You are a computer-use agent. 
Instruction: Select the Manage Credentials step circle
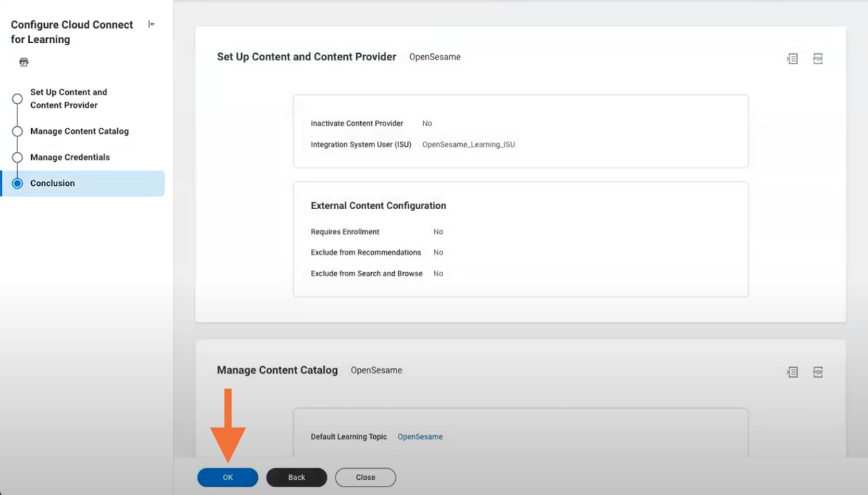coord(17,157)
